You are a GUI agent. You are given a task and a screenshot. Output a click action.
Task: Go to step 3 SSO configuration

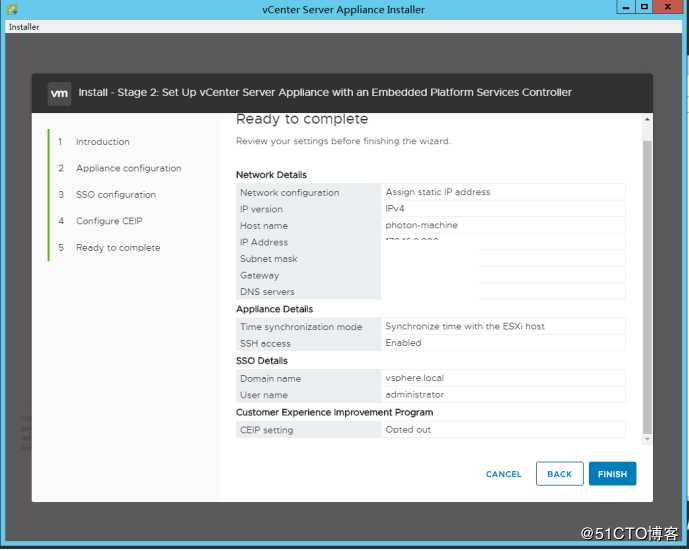116,194
